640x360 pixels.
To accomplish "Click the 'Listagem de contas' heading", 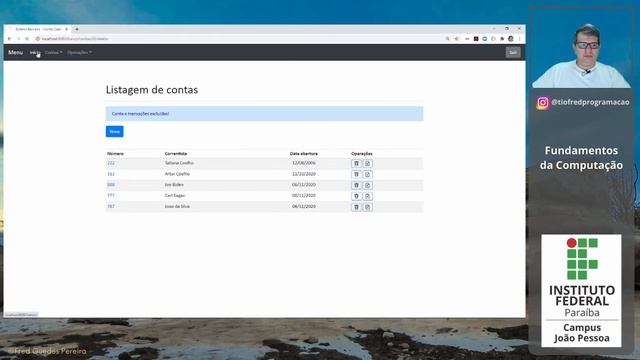I will tap(152, 90).
